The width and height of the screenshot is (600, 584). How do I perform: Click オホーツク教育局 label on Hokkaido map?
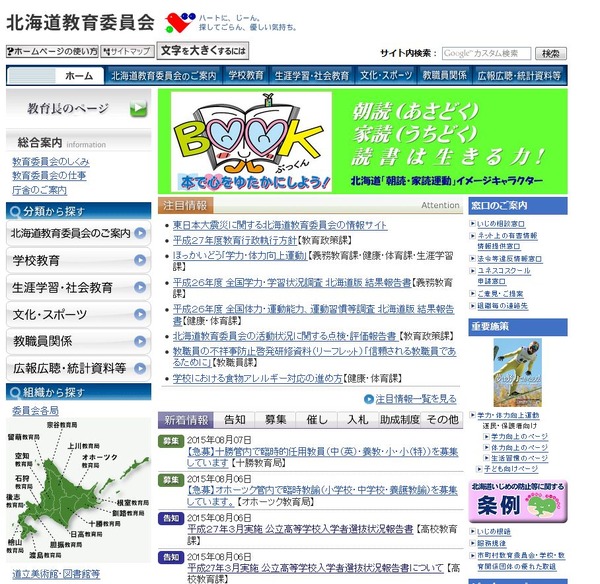coord(99,461)
